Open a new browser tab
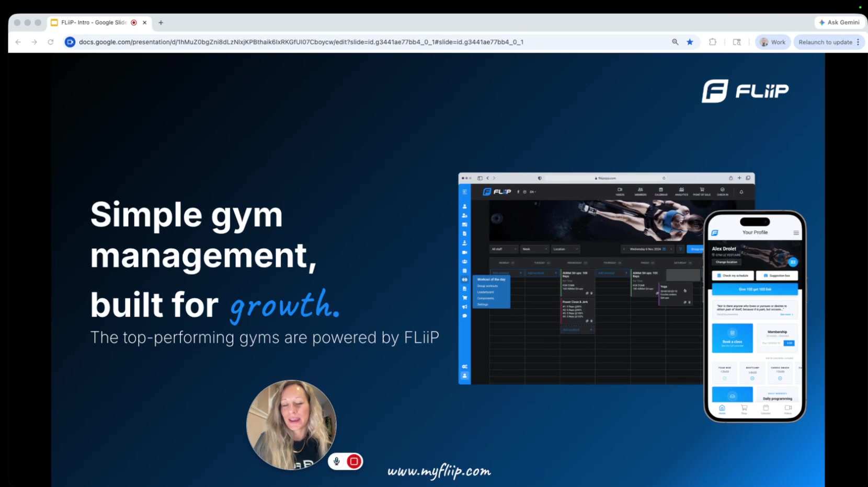 (x=161, y=22)
